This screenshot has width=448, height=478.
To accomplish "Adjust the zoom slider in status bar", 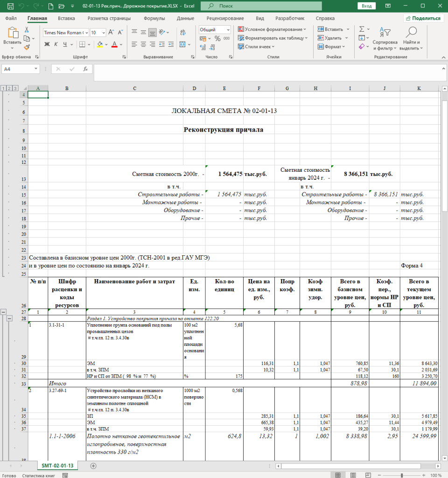I will coord(402,475).
